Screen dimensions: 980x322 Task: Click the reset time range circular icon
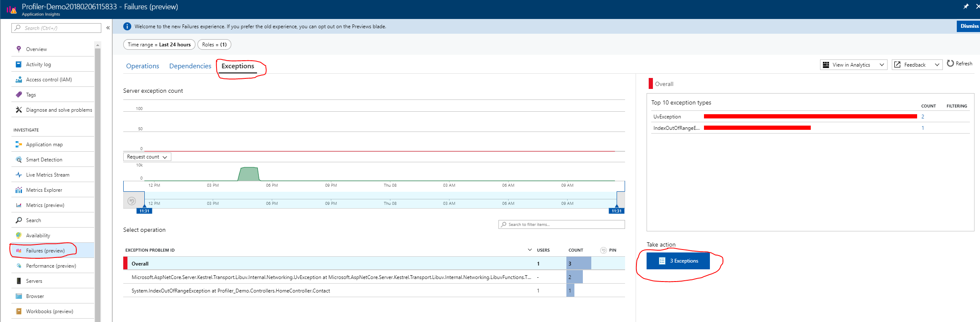click(132, 201)
